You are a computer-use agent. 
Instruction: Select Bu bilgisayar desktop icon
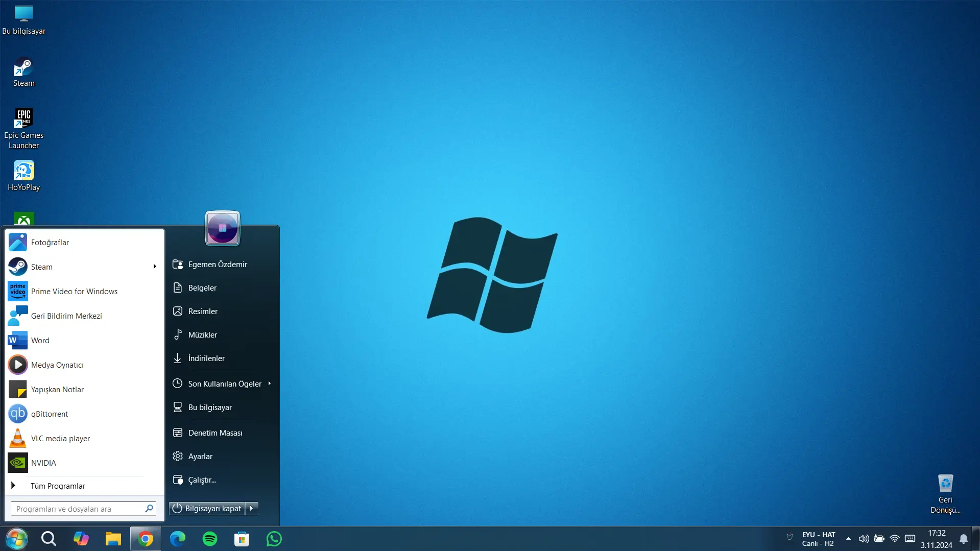coord(23,19)
